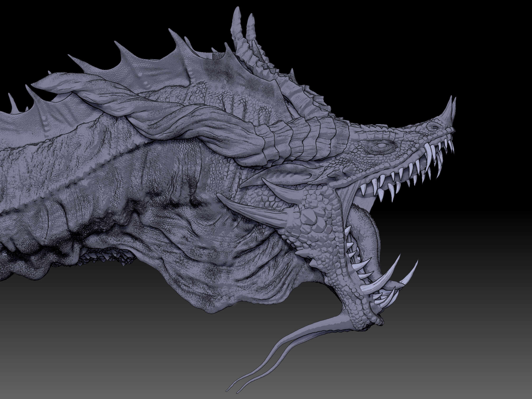
Task: Click the dragon's eye
Action: [382, 146]
